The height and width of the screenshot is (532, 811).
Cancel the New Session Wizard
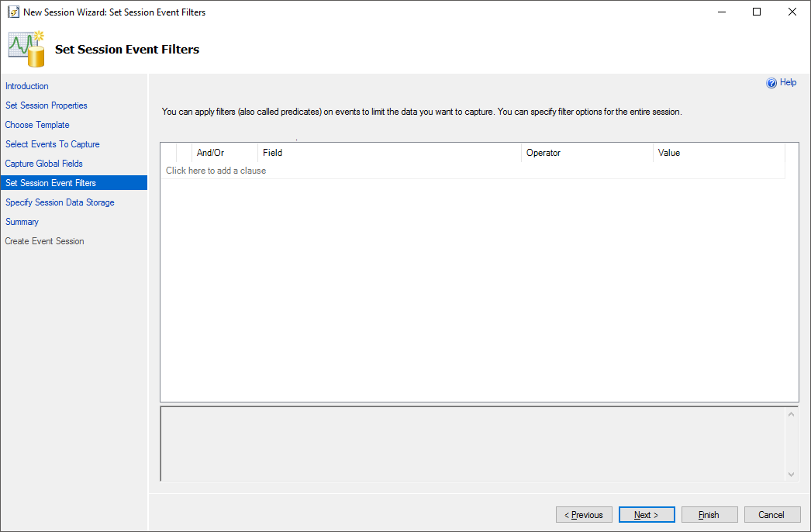[x=771, y=515]
